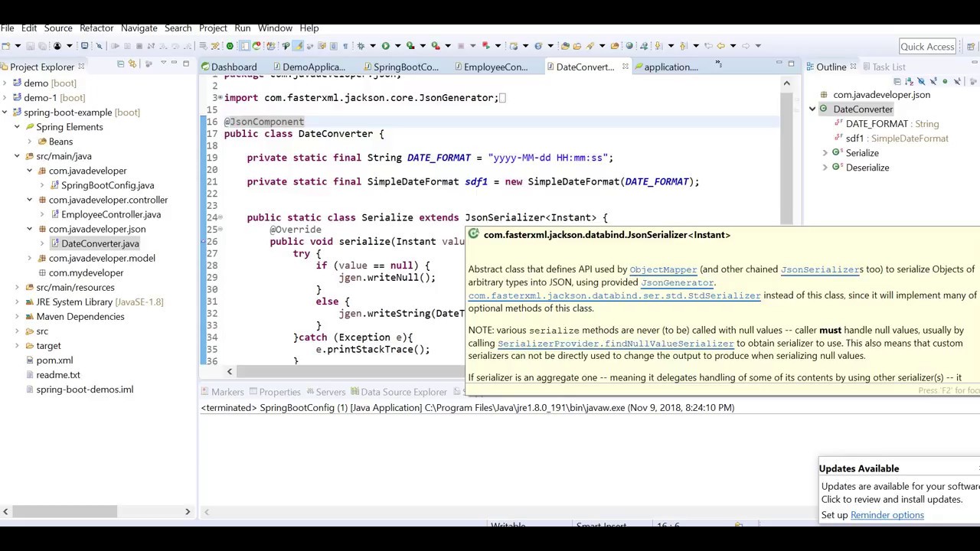
Task: Click the Boot Dashboard power icon in toolbar
Action: (230, 46)
